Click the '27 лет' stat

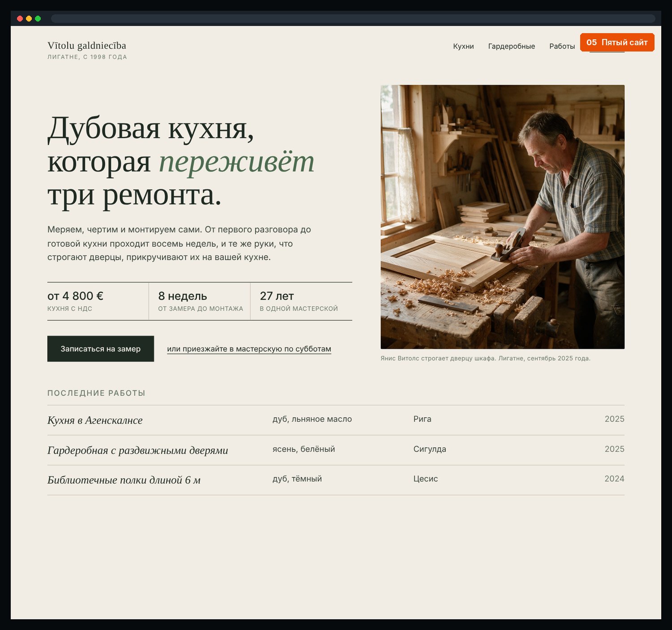click(277, 296)
